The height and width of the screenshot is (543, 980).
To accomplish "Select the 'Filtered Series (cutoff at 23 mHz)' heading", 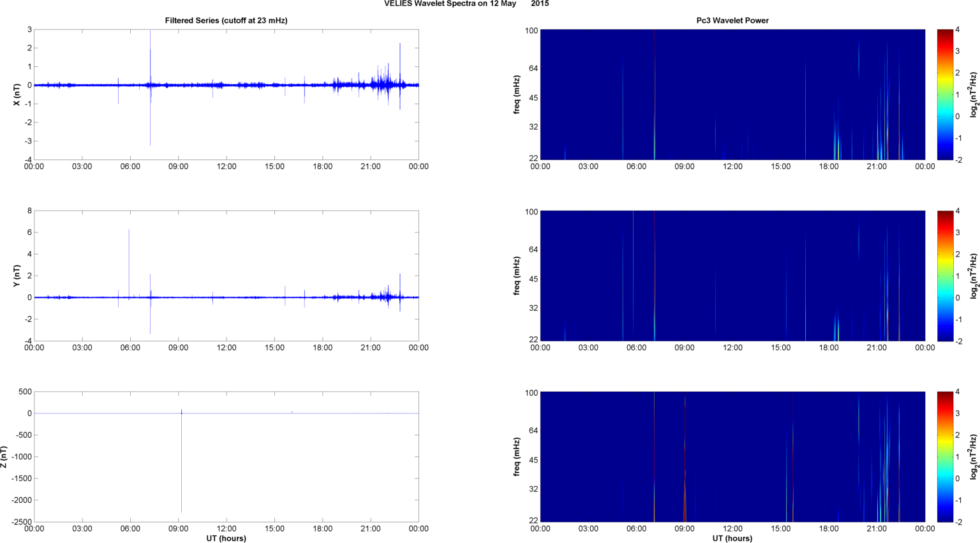I will (226, 20).
